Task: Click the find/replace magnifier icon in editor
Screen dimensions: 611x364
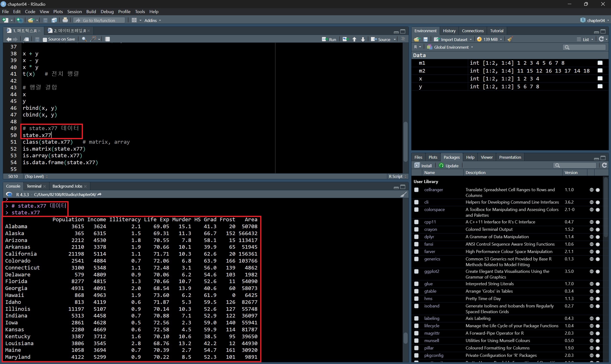Action: (84, 39)
